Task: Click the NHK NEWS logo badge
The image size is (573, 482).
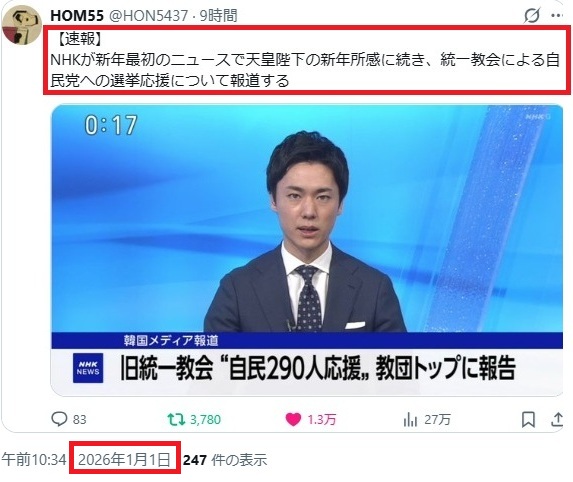Action: tap(88, 368)
